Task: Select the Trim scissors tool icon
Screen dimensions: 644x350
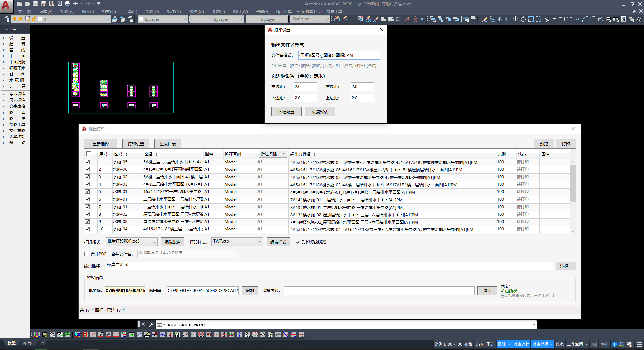Action: 546,19
